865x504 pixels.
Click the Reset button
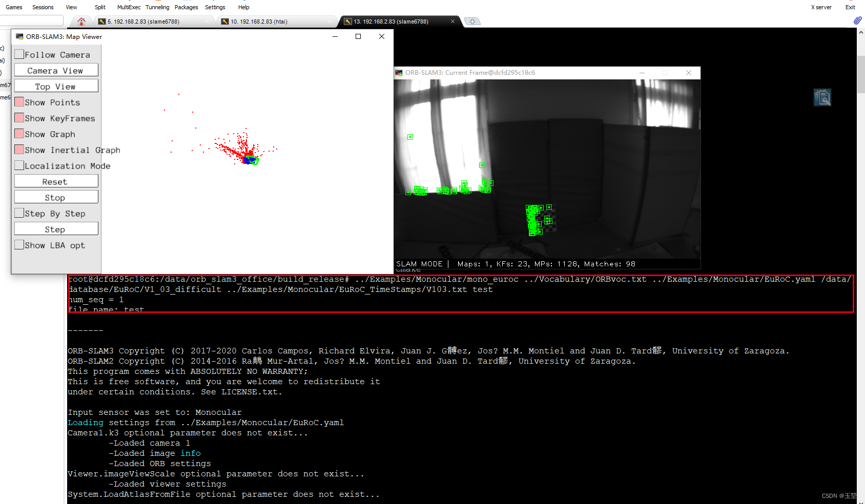point(56,181)
